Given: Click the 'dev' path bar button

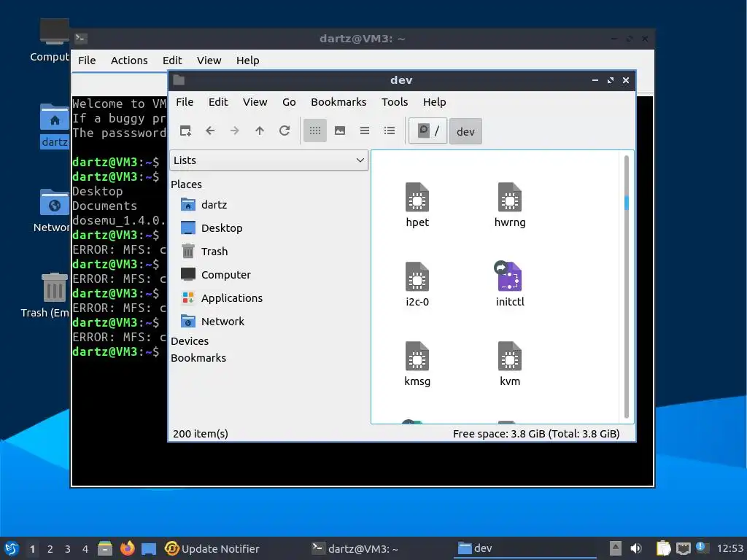Looking at the screenshot, I should (465, 131).
